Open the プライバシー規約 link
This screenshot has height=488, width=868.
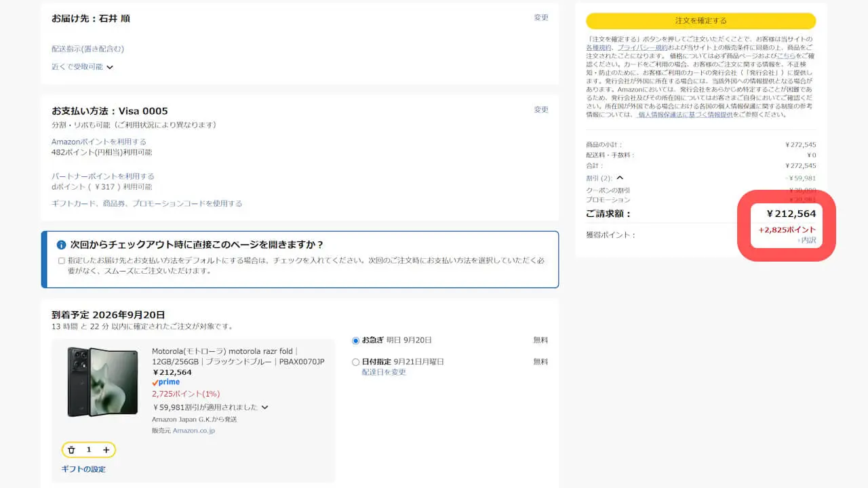tap(642, 48)
